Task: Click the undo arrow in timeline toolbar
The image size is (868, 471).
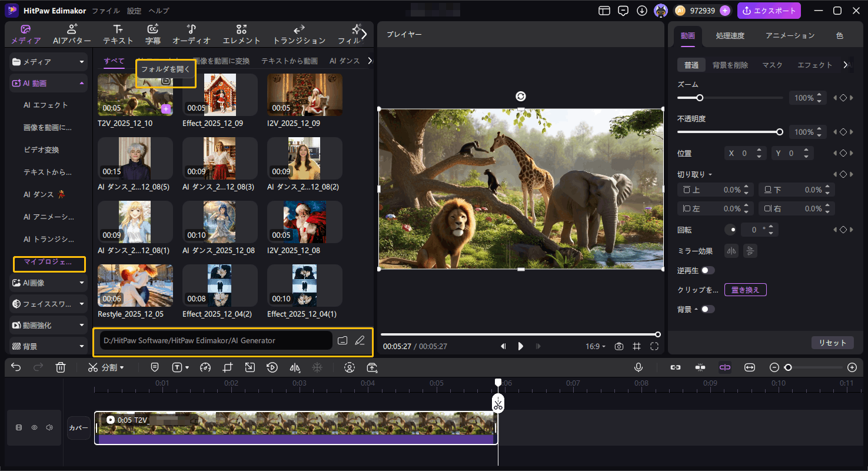Action: click(x=16, y=367)
